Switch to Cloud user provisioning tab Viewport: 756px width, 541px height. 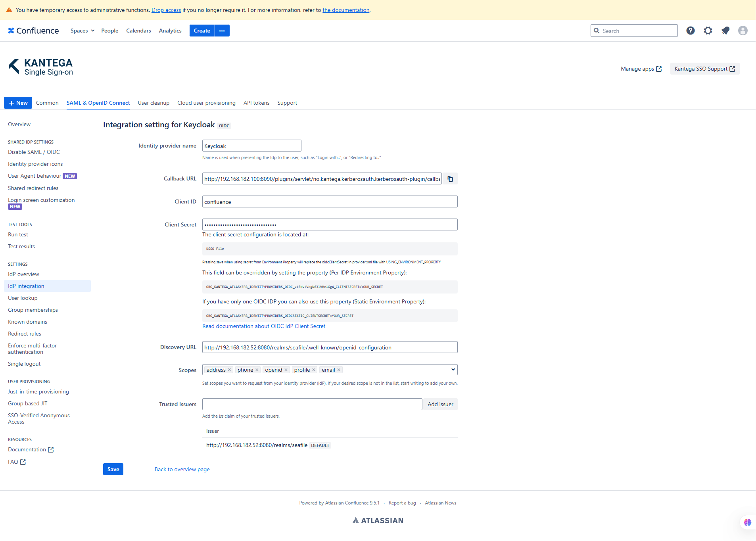tap(206, 103)
